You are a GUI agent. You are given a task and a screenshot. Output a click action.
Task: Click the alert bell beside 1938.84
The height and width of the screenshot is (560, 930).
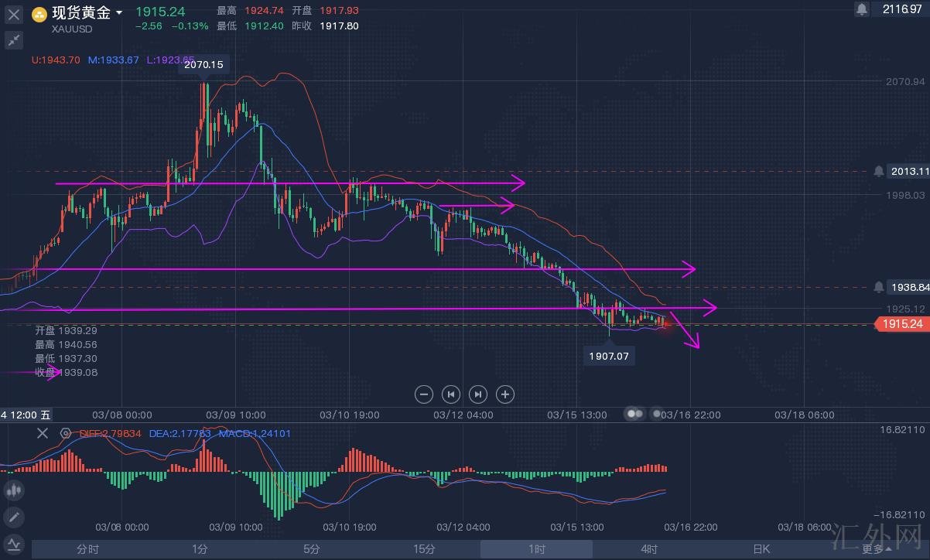click(878, 287)
